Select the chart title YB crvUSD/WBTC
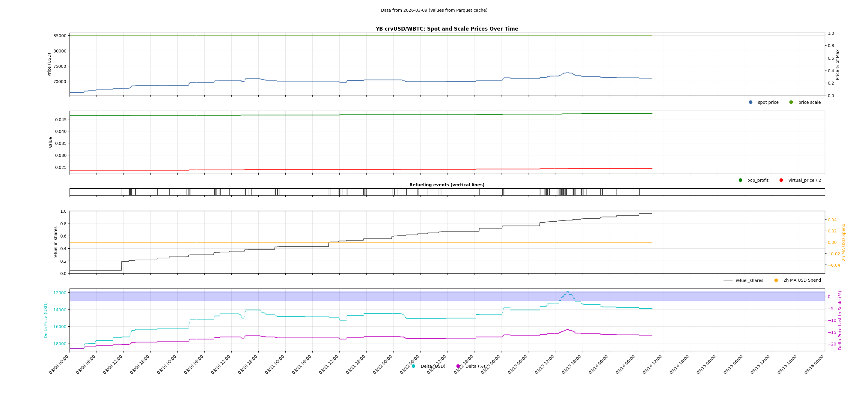The width and height of the screenshot is (868, 413). 447,29
